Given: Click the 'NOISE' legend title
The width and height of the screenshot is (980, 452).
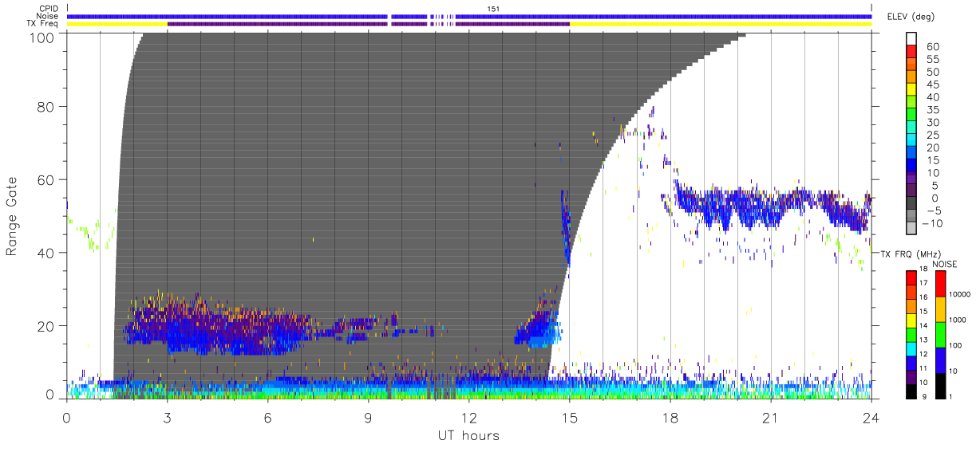Looking at the screenshot, I should 946,264.
